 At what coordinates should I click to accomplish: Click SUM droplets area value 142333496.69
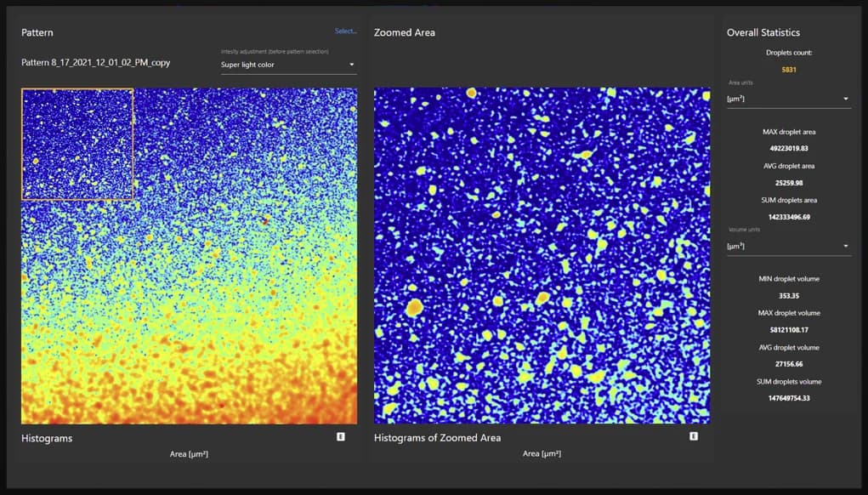coord(789,217)
